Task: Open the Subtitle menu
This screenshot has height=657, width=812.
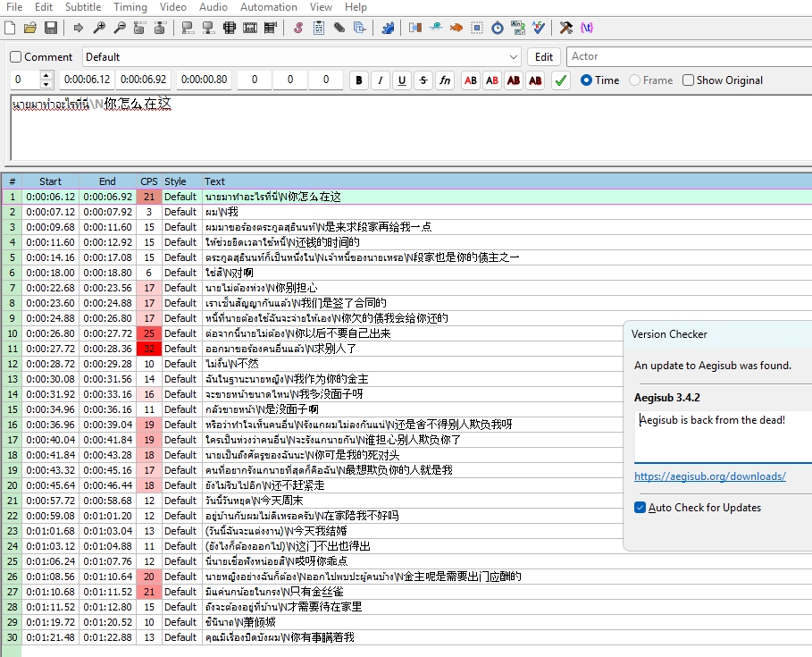Action: coord(83,7)
